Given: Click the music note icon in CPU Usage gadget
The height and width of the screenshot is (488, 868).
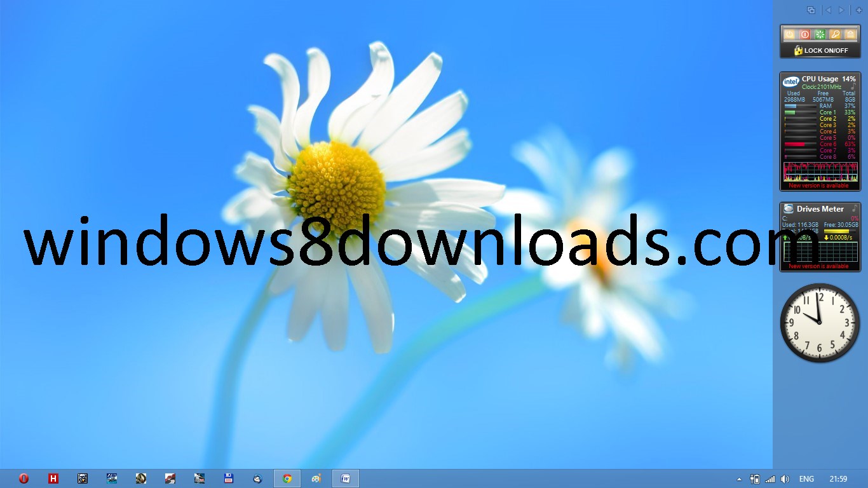Looking at the screenshot, I should click(854, 86).
